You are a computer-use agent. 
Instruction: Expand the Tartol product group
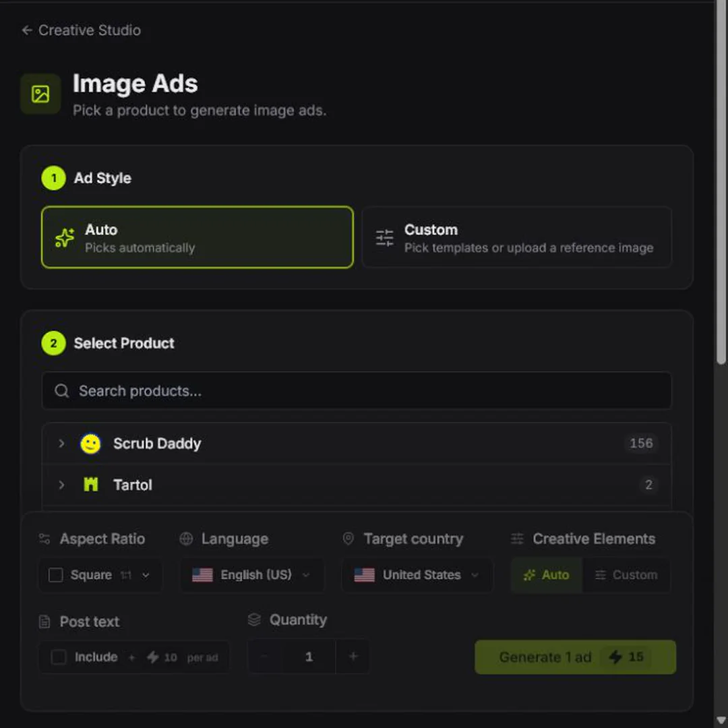click(61, 485)
